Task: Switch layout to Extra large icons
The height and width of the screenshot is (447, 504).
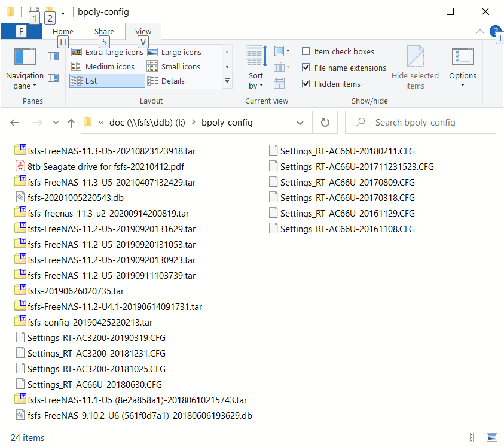Action: coord(108,52)
